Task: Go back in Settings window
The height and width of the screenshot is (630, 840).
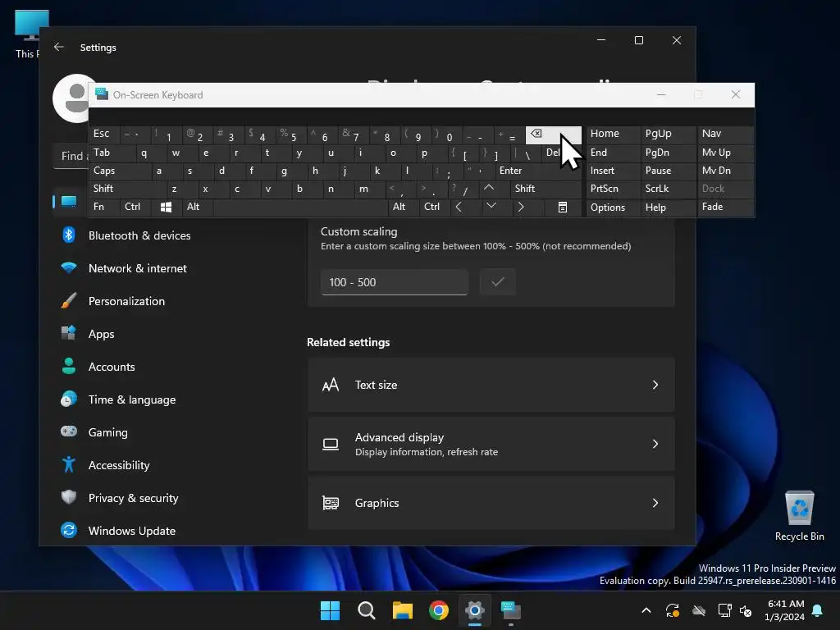Action: tap(59, 47)
